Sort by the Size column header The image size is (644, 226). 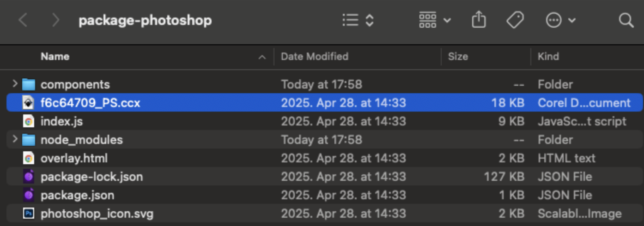coord(458,57)
